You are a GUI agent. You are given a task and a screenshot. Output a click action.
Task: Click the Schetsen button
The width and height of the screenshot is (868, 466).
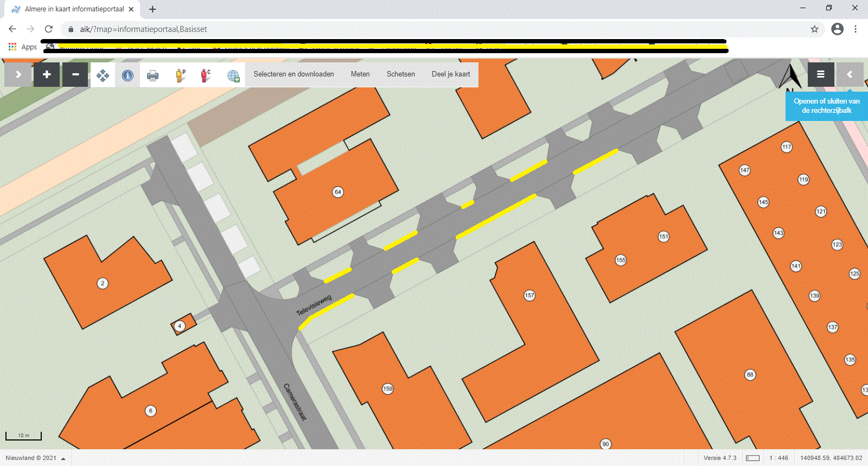pyautogui.click(x=400, y=74)
